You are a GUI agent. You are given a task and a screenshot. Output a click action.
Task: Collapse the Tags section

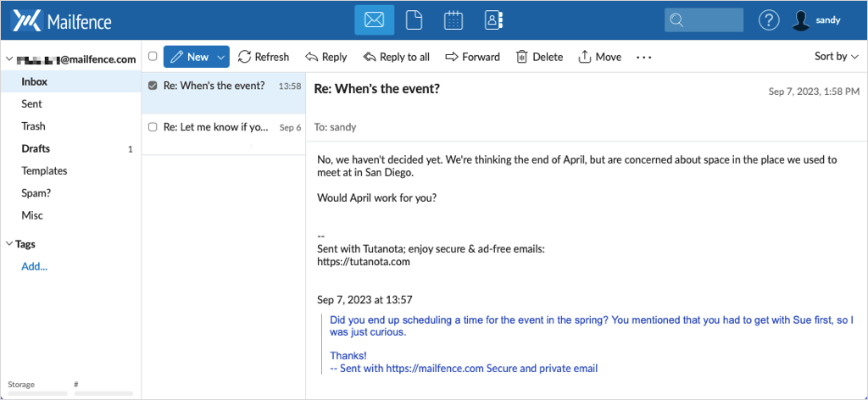(x=9, y=244)
